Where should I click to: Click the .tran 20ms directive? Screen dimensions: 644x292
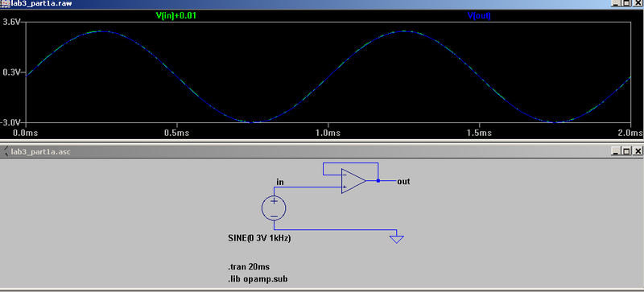point(249,266)
